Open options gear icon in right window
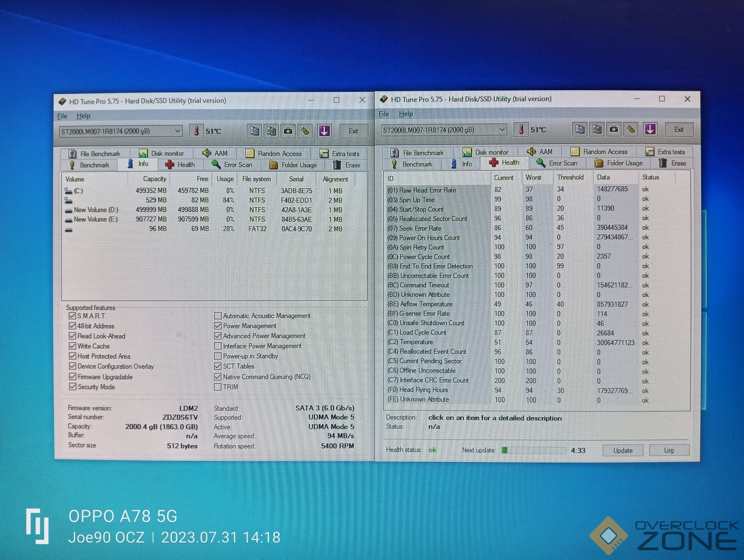This screenshot has width=744, height=560. tap(631, 129)
